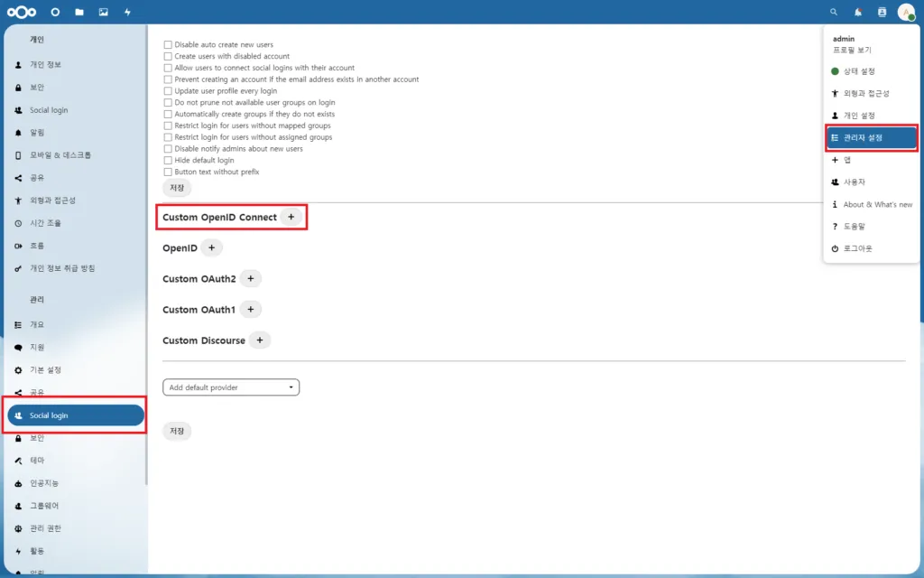The width and height of the screenshot is (924, 578).
Task: Select the 테마 theming section in the sidebar
Action: pyautogui.click(x=36, y=460)
